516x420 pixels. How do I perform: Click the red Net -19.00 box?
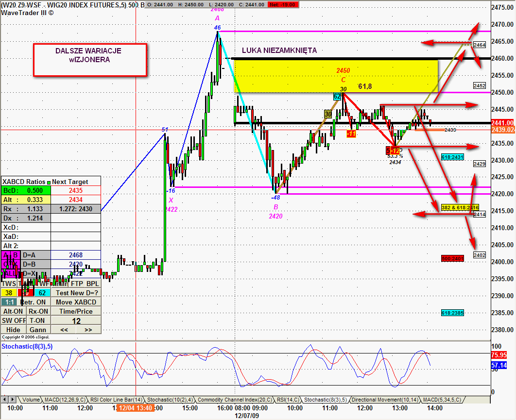tap(284, 4)
